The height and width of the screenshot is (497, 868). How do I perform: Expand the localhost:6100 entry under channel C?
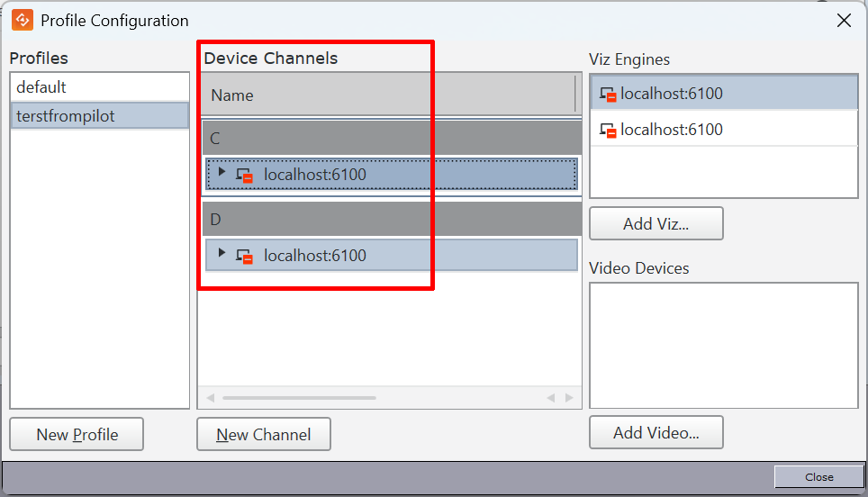(222, 172)
